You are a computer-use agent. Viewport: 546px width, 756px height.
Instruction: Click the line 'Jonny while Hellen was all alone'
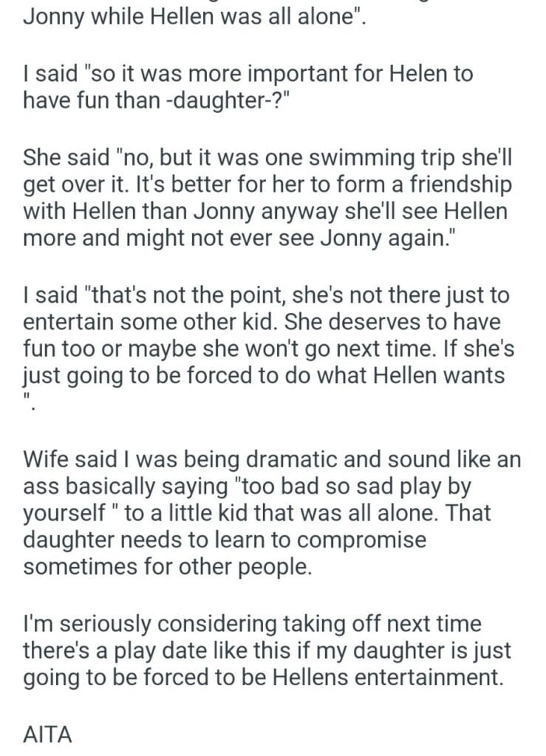[x=194, y=17]
